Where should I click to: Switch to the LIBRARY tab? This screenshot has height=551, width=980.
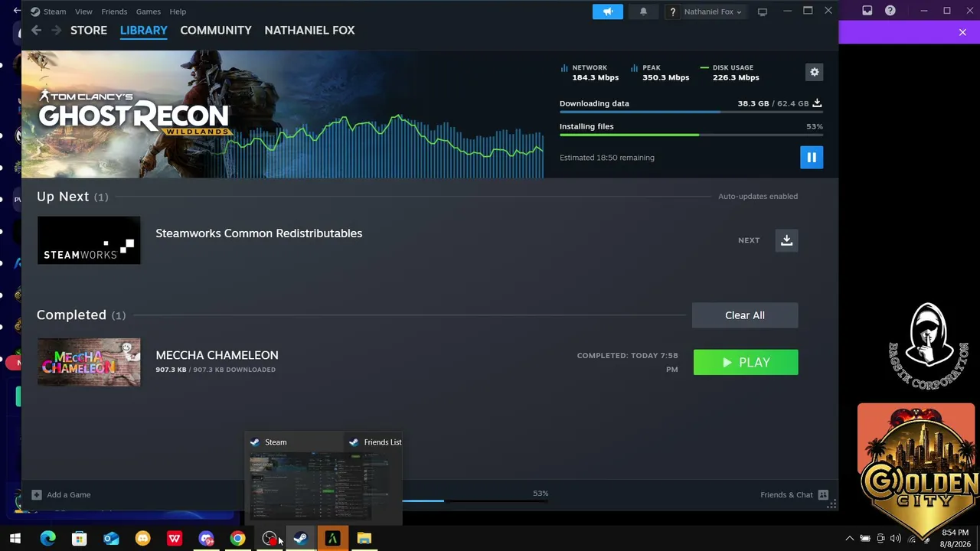143,30
